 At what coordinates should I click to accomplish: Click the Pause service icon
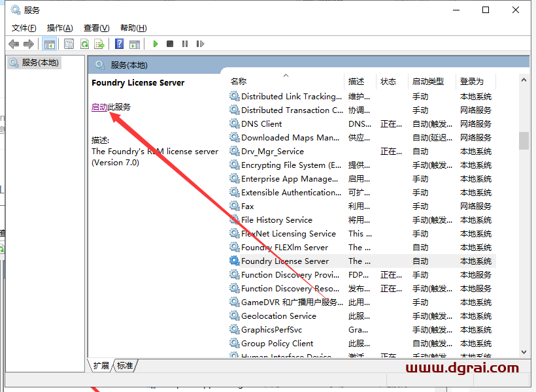(x=185, y=44)
